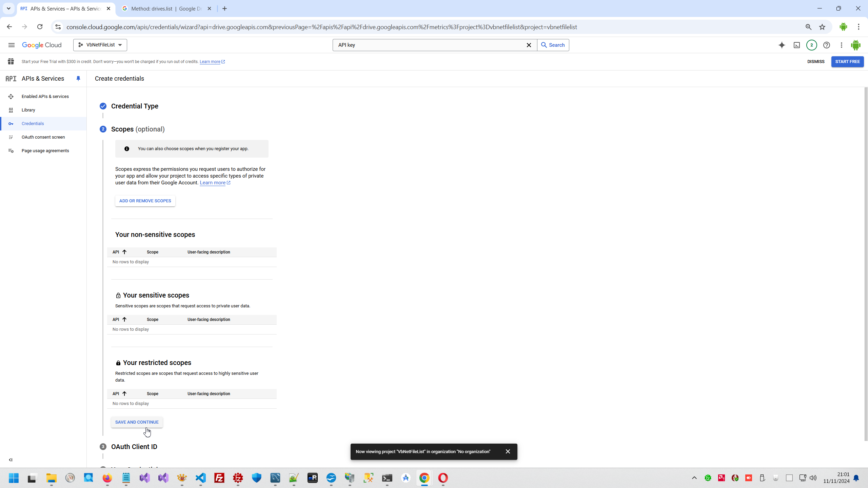This screenshot has height=488, width=868.
Task: Open the help question mark menu
Action: click(x=827, y=45)
